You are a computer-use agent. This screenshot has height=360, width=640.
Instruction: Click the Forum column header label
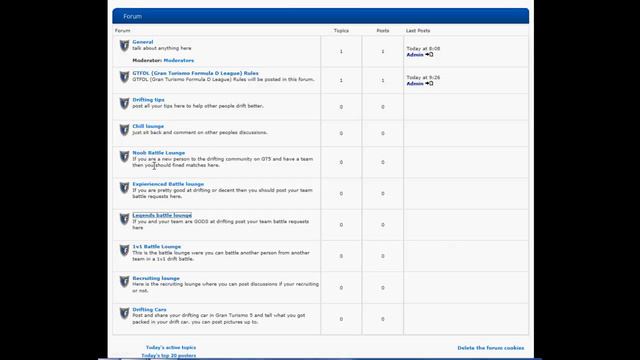tap(122, 31)
